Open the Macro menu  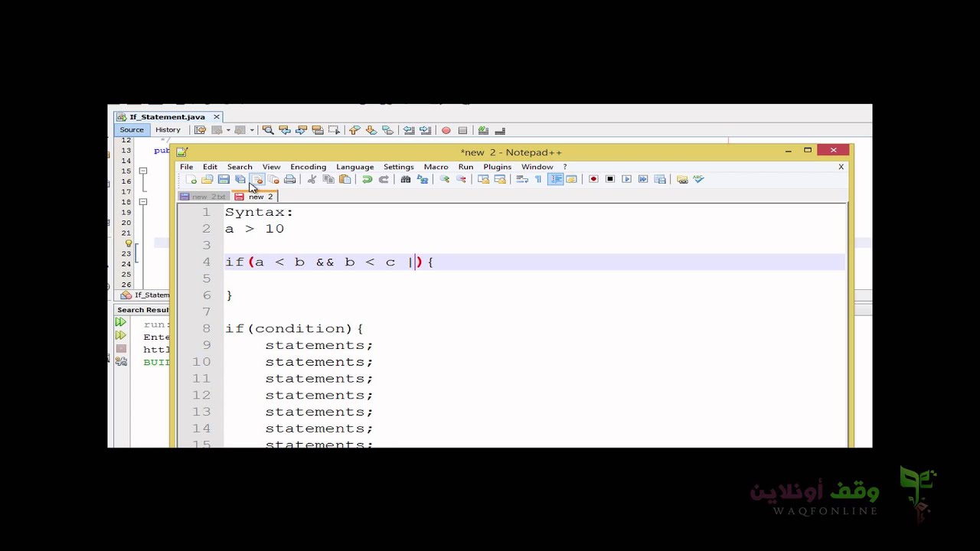tap(436, 167)
